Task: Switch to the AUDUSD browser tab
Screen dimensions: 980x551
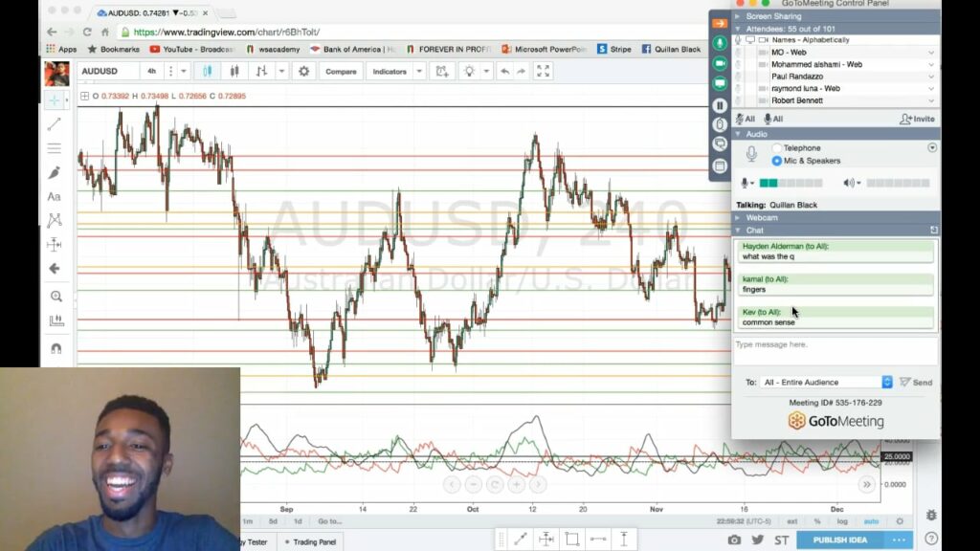Action: (151, 12)
